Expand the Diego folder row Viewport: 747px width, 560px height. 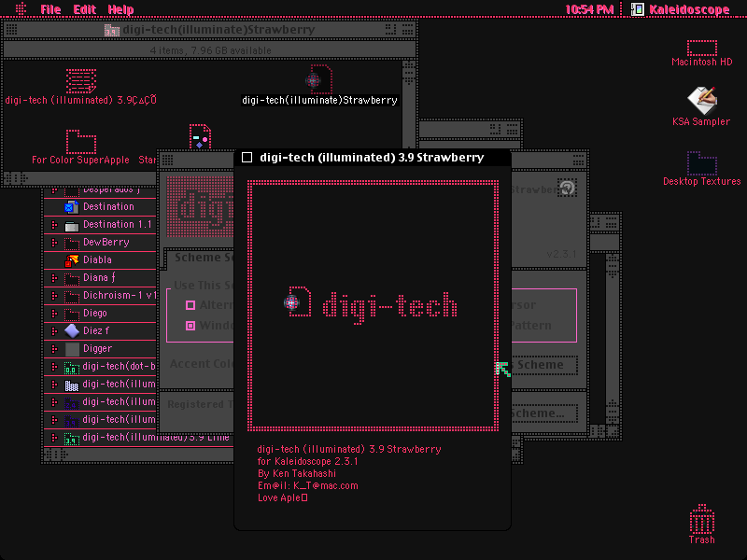click(x=54, y=314)
